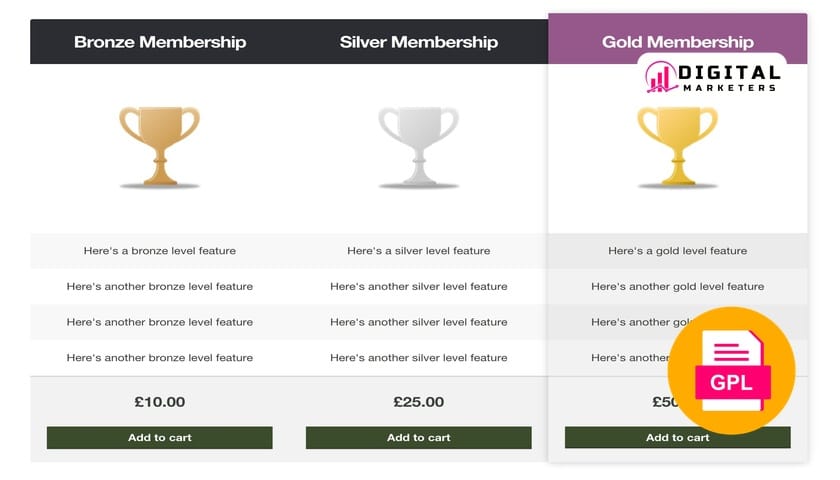Click "Here's a silver level feature" row
Screen dimensions: 840x480
coord(418,251)
